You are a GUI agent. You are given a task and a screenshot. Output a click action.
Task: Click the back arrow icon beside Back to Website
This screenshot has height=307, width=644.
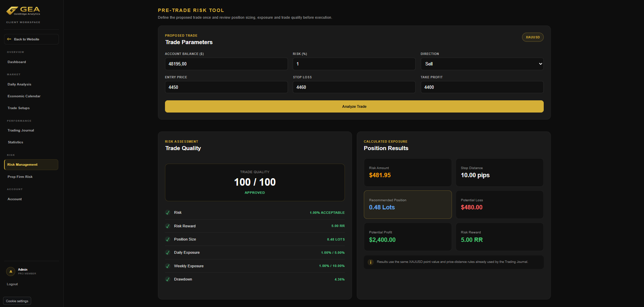click(9, 39)
